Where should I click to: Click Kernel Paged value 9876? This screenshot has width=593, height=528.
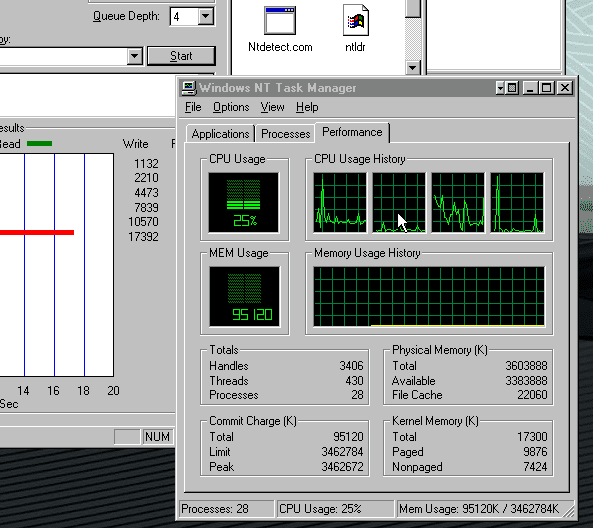(x=535, y=452)
